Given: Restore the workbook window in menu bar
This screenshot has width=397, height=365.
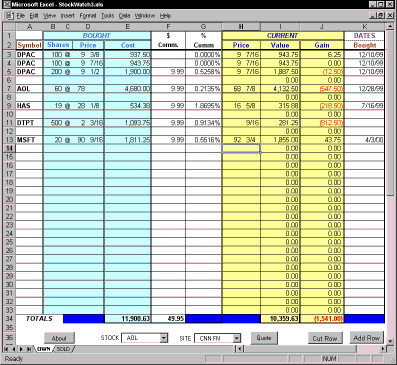Looking at the screenshot, I should [x=381, y=15].
